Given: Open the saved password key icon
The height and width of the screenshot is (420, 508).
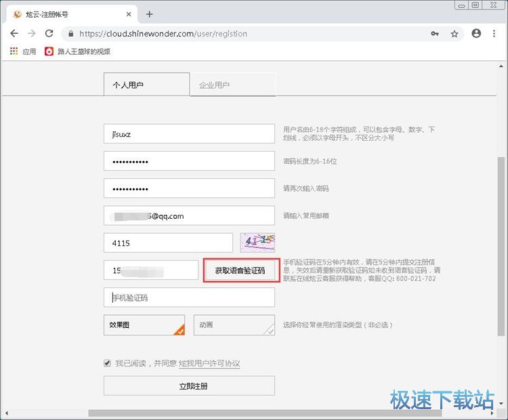Looking at the screenshot, I should coord(435,34).
